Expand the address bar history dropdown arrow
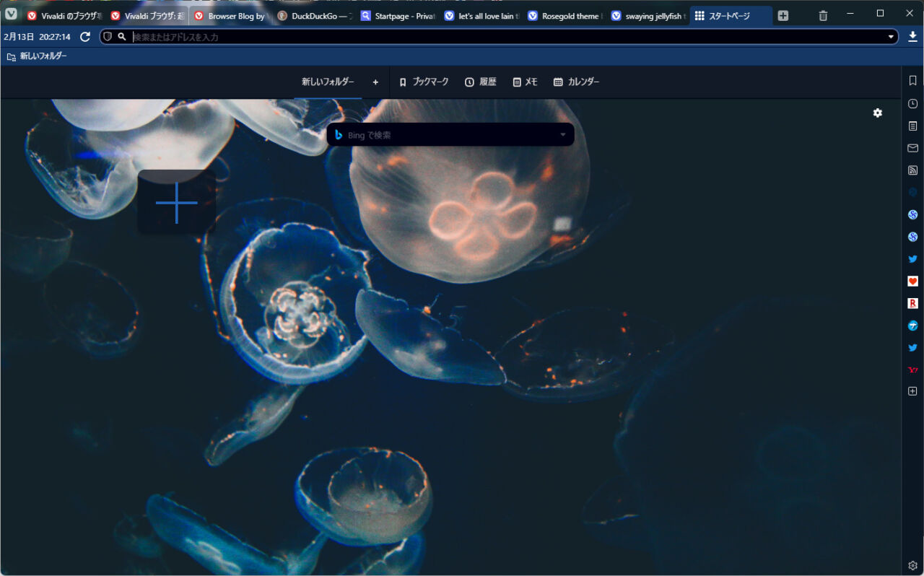The image size is (924, 576). [x=891, y=37]
